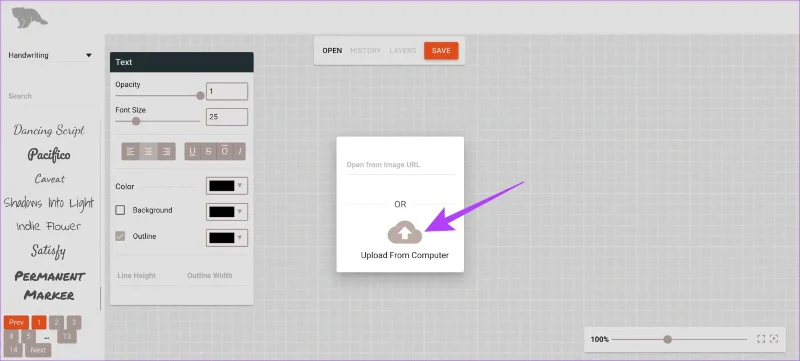Select the Satisfy font
This screenshot has height=361, width=800.
pyautogui.click(x=48, y=250)
